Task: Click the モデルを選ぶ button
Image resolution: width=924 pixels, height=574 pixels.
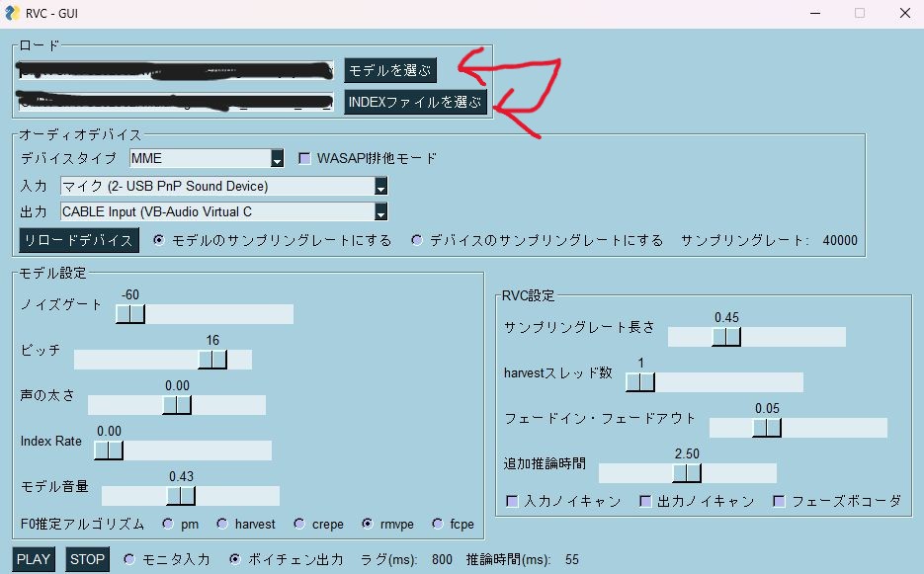Action: click(x=389, y=71)
